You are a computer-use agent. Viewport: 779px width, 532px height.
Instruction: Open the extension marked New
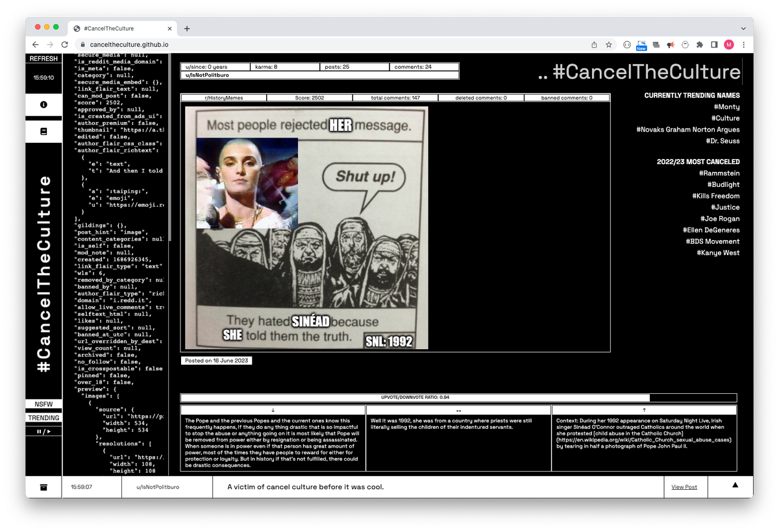pyautogui.click(x=641, y=45)
